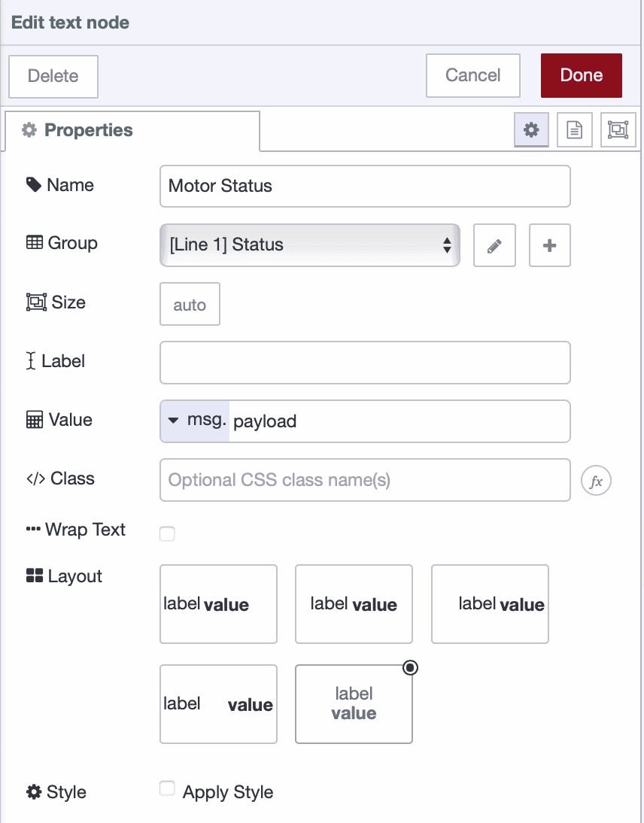This screenshot has height=823, width=644.
Task: Open the Group selection dropdown
Action: (x=310, y=245)
